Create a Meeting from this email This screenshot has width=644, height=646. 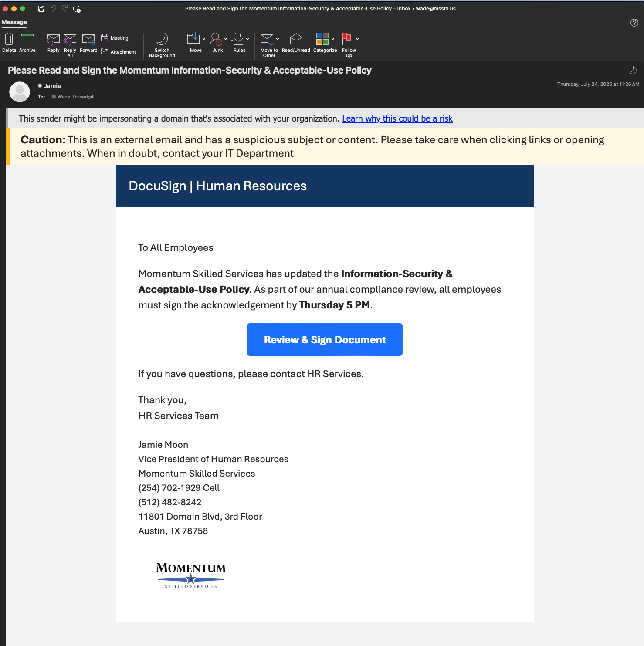(x=115, y=38)
